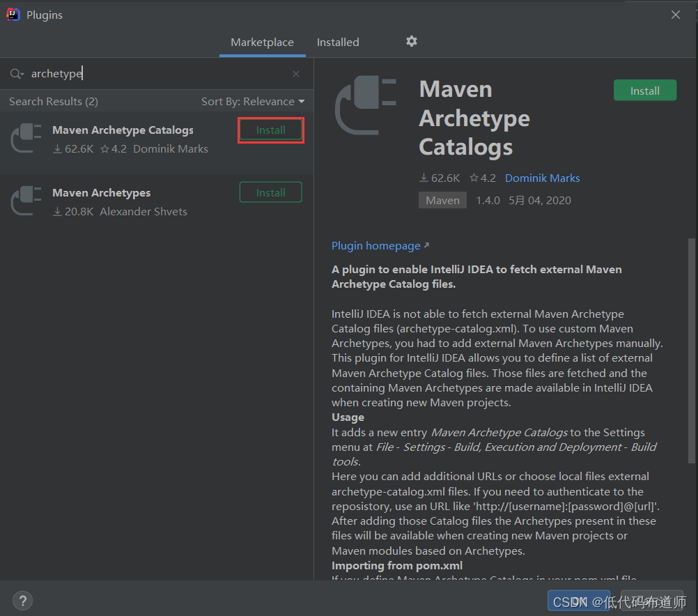Click the Maven Archetype Catalogs list plugin icon
698x616 pixels.
click(x=26, y=138)
